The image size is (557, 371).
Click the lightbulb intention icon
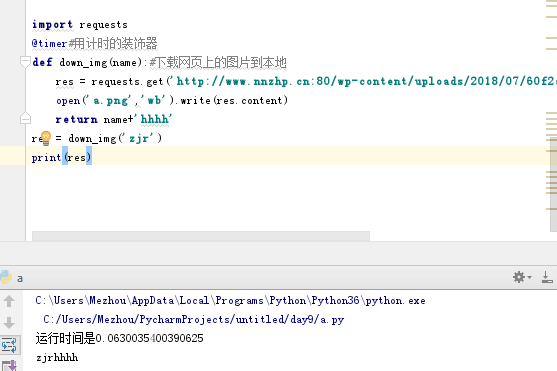pos(46,138)
